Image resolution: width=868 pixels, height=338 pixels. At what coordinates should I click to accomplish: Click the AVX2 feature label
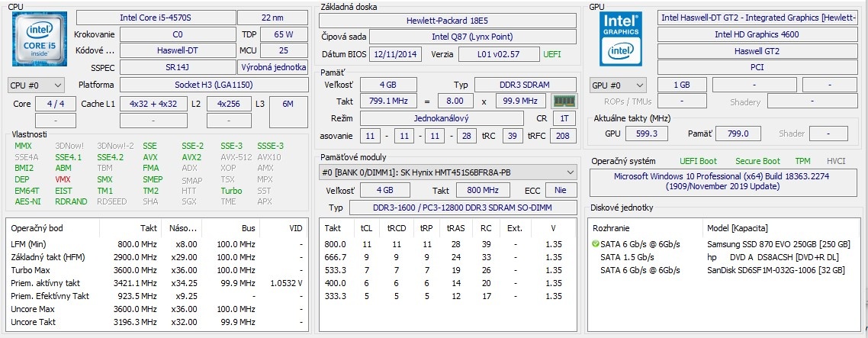(x=192, y=157)
